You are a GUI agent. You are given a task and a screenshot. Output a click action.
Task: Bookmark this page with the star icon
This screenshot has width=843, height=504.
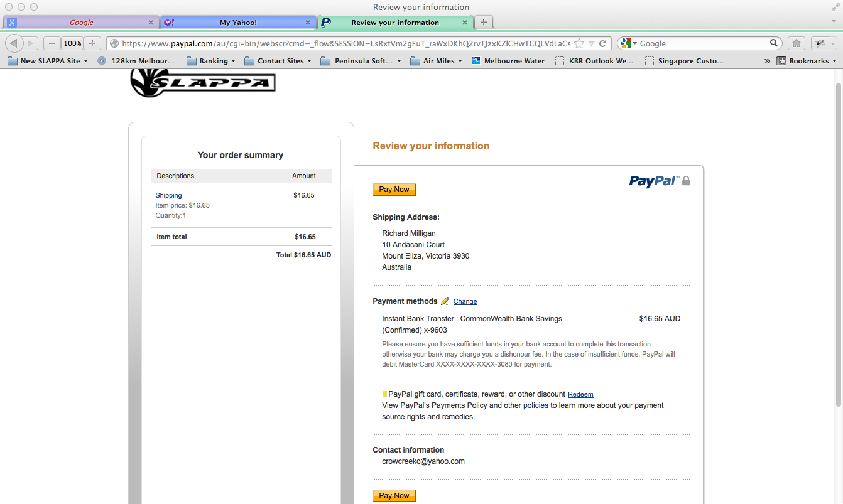pos(579,43)
